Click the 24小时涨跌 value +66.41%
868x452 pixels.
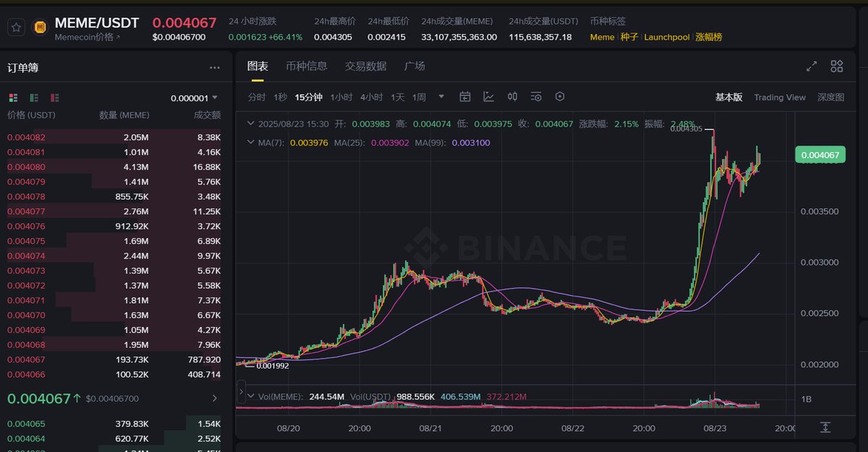(x=285, y=37)
